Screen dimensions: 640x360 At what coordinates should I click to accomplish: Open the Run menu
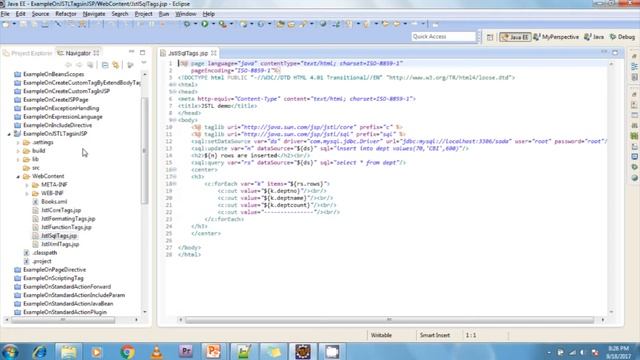click(x=164, y=14)
